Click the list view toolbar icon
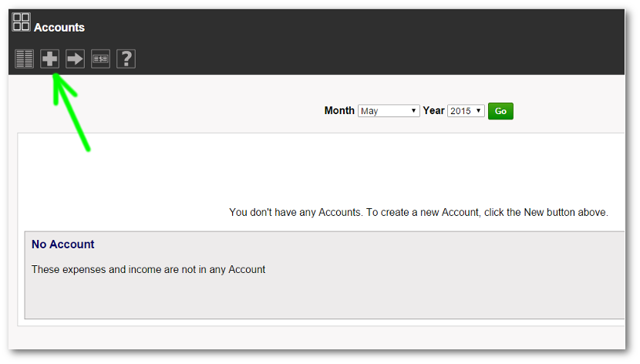 [x=25, y=59]
